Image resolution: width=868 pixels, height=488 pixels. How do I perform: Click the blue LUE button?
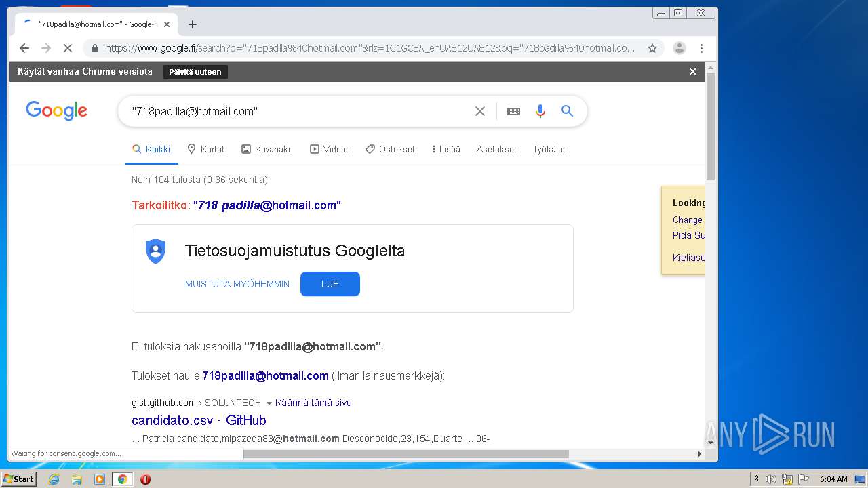(330, 284)
